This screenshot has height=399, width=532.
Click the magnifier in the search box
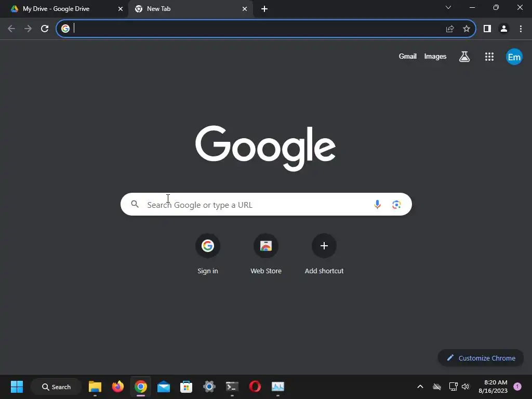point(135,204)
